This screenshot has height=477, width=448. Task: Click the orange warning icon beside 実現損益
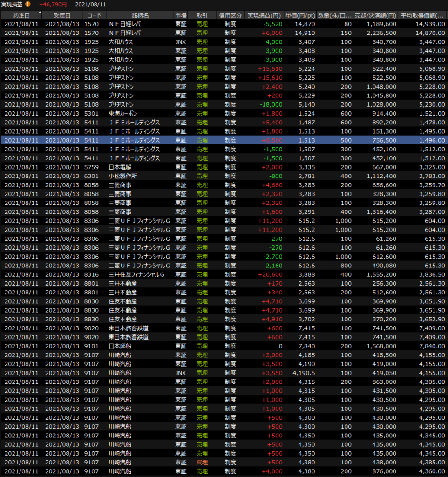28,4
